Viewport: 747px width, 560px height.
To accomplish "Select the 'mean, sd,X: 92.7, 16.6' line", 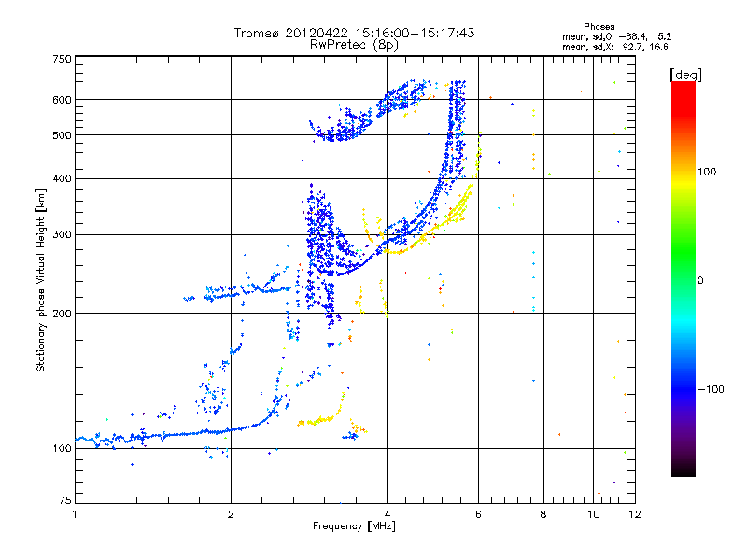I will [x=615, y=47].
